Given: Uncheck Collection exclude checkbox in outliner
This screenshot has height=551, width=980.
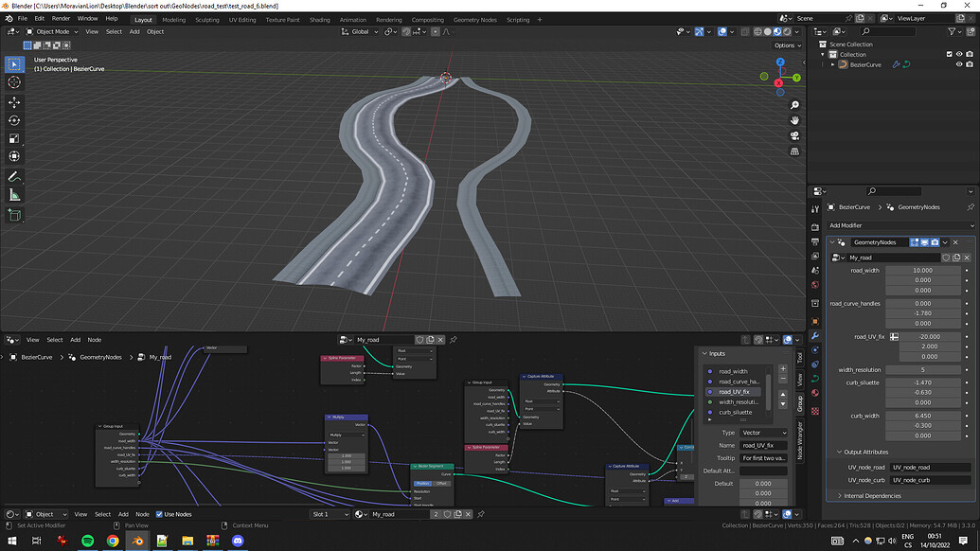Looking at the screenshot, I should (950, 54).
